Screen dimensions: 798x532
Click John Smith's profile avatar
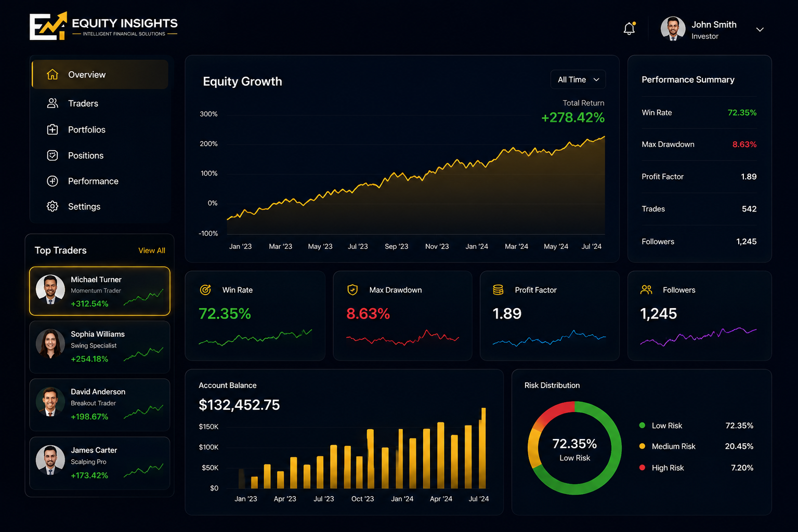[x=673, y=29]
